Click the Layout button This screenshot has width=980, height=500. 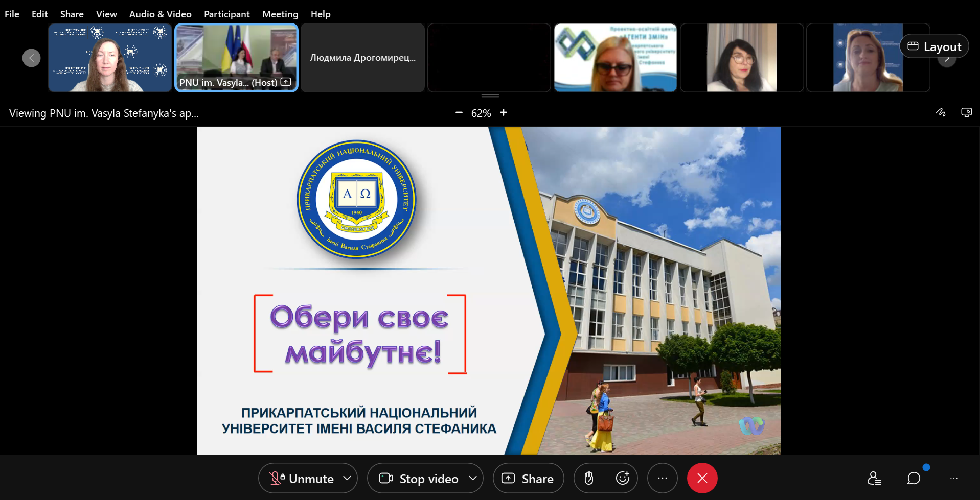934,46
